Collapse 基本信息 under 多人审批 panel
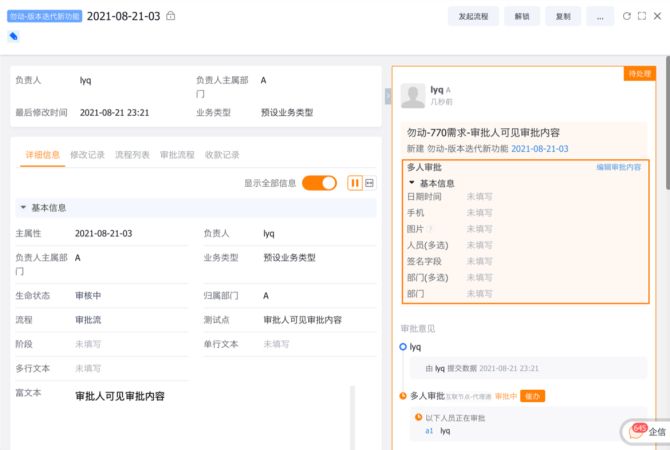The height and width of the screenshot is (450, 670). pos(411,184)
